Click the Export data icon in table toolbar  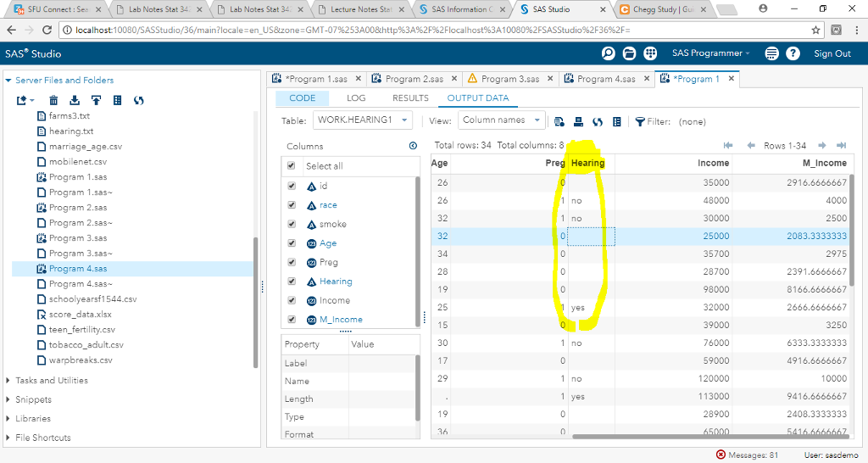(x=578, y=122)
